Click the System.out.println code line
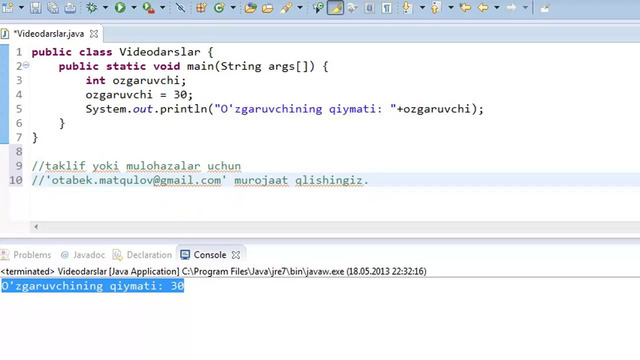The height and width of the screenshot is (360, 640). pos(284,109)
